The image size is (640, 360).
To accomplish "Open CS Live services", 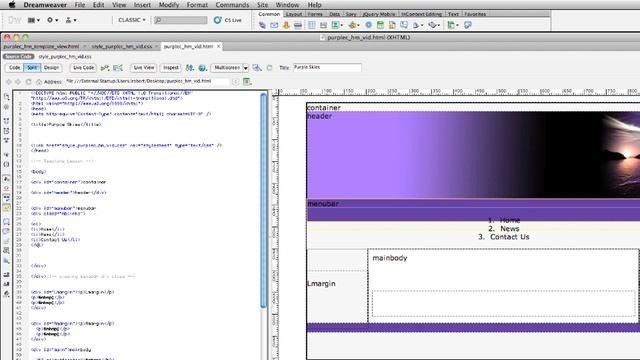I will tap(228, 20).
